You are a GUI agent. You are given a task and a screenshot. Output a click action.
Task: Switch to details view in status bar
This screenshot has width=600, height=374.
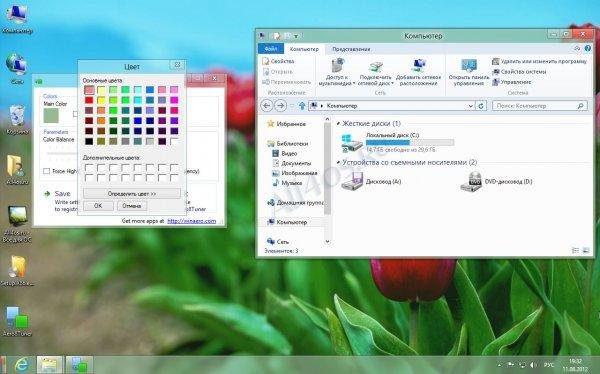pyautogui.click(x=575, y=250)
